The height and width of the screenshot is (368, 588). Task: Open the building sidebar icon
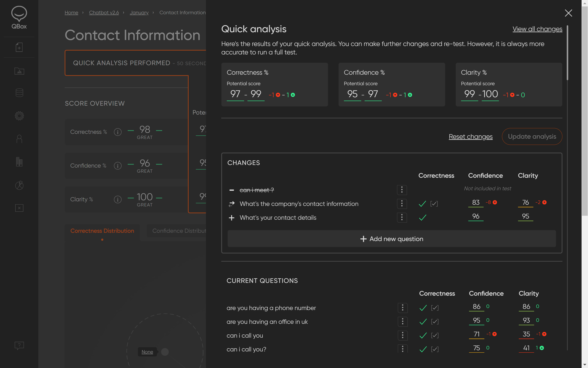click(19, 162)
